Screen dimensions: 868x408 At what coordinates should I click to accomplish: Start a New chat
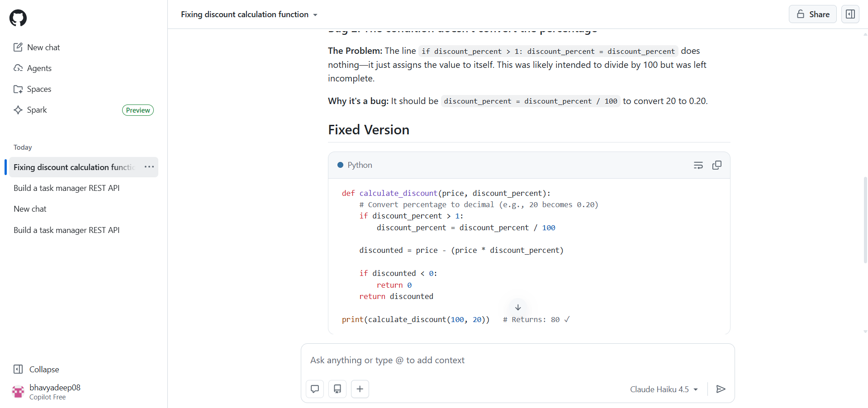pyautogui.click(x=43, y=47)
